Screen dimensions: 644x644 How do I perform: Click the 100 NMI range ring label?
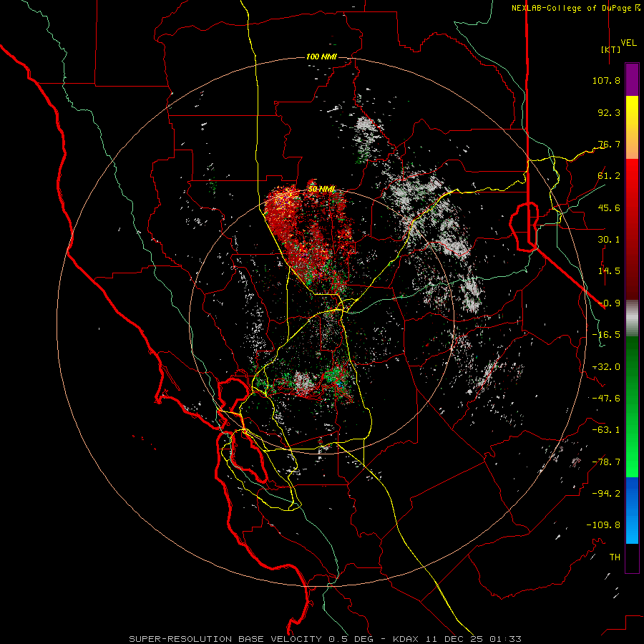(x=321, y=57)
